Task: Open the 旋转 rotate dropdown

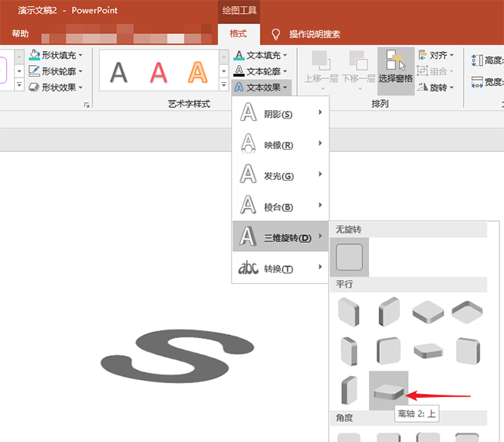Action: click(x=436, y=87)
